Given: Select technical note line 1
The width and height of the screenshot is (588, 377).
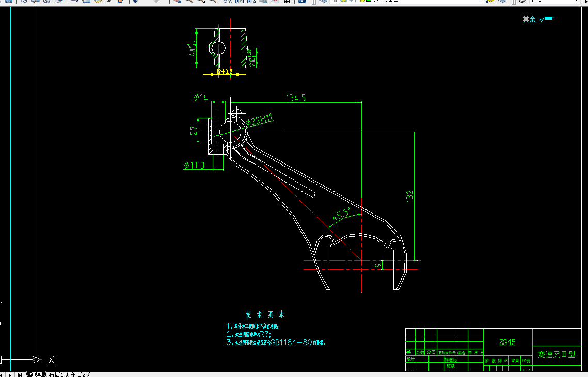Looking at the screenshot, I should click(252, 326).
